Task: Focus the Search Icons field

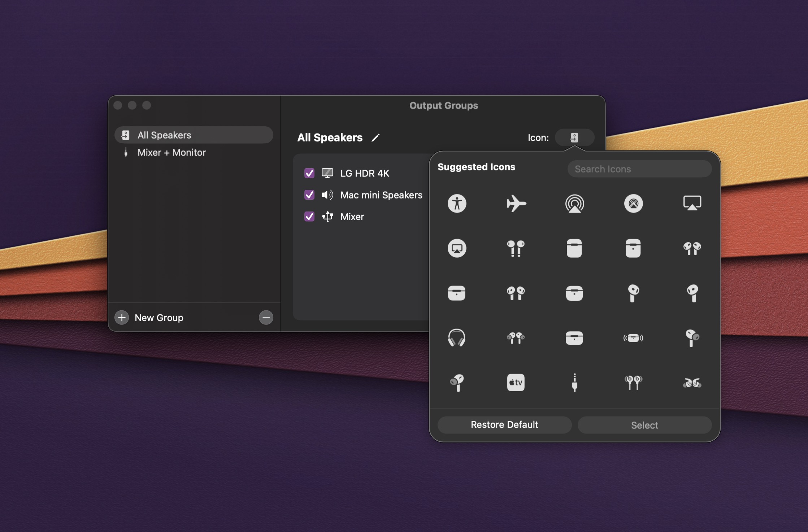Action: tap(639, 169)
